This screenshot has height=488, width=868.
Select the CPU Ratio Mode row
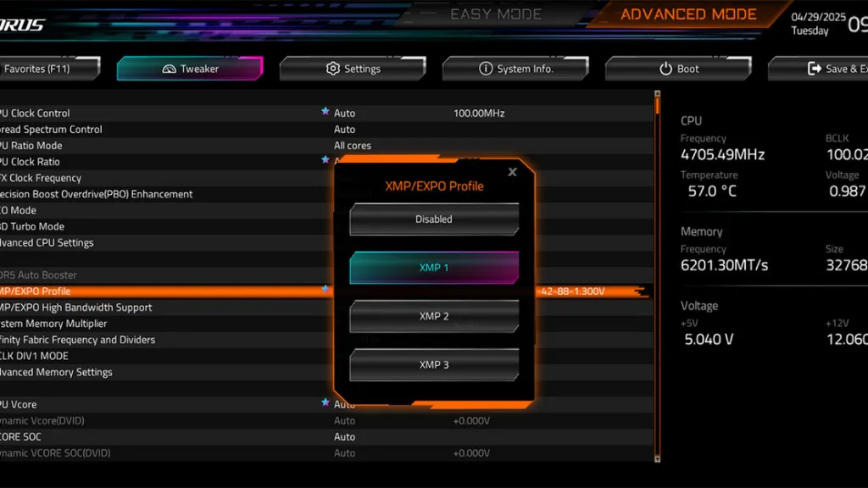(326, 146)
